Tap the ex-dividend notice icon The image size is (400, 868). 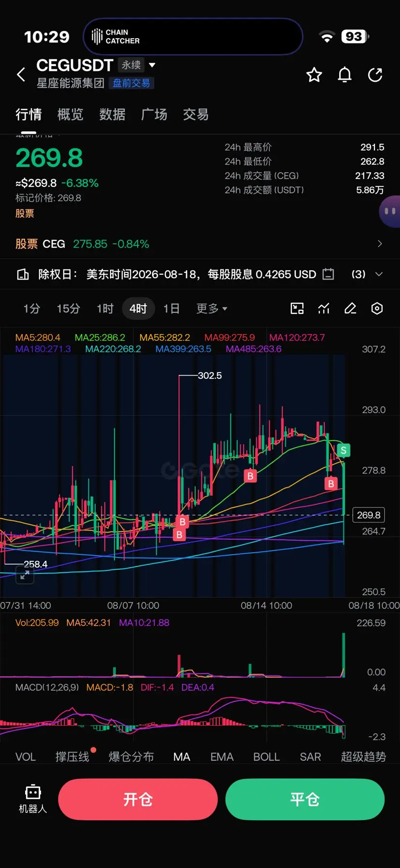click(23, 274)
